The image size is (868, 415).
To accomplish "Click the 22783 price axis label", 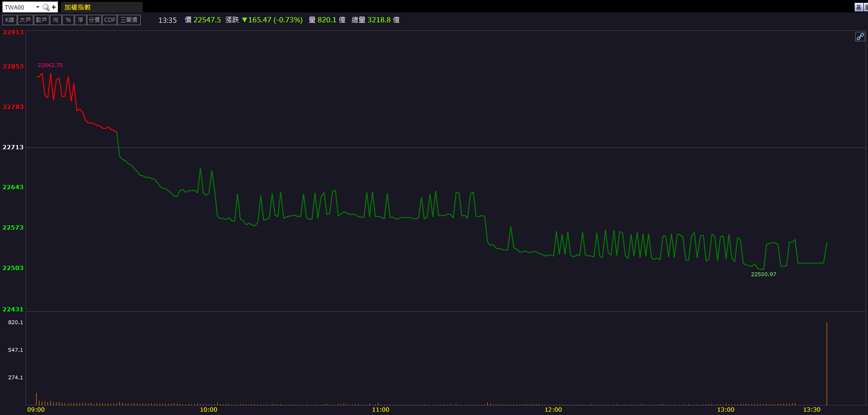I will tap(13, 106).
